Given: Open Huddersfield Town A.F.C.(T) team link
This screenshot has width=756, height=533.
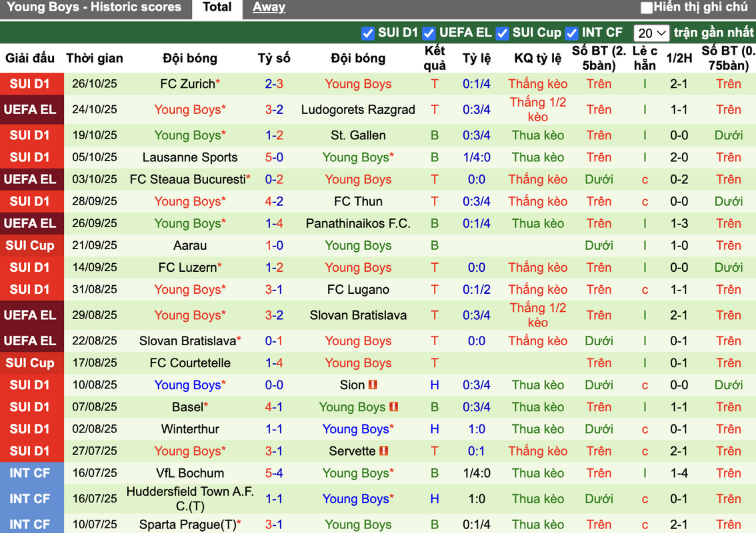Looking at the screenshot, I should tap(190, 499).
